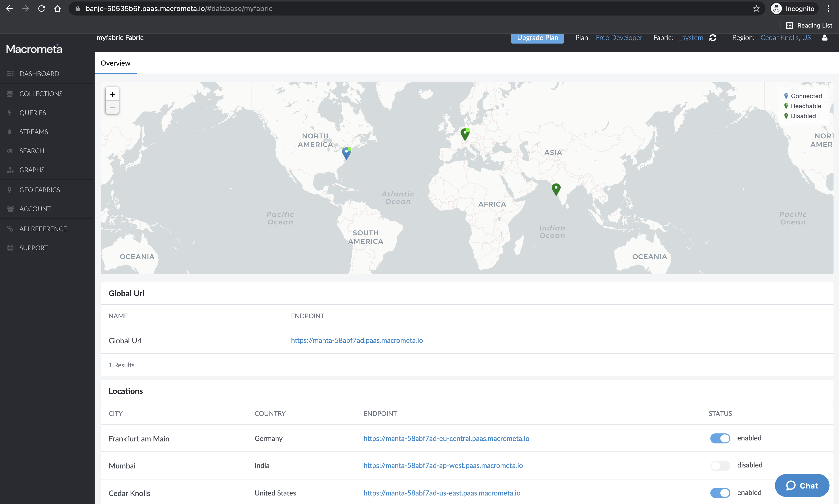The height and width of the screenshot is (504, 839).
Task: Open GRAPHS from the sidebar
Action: coord(32,170)
